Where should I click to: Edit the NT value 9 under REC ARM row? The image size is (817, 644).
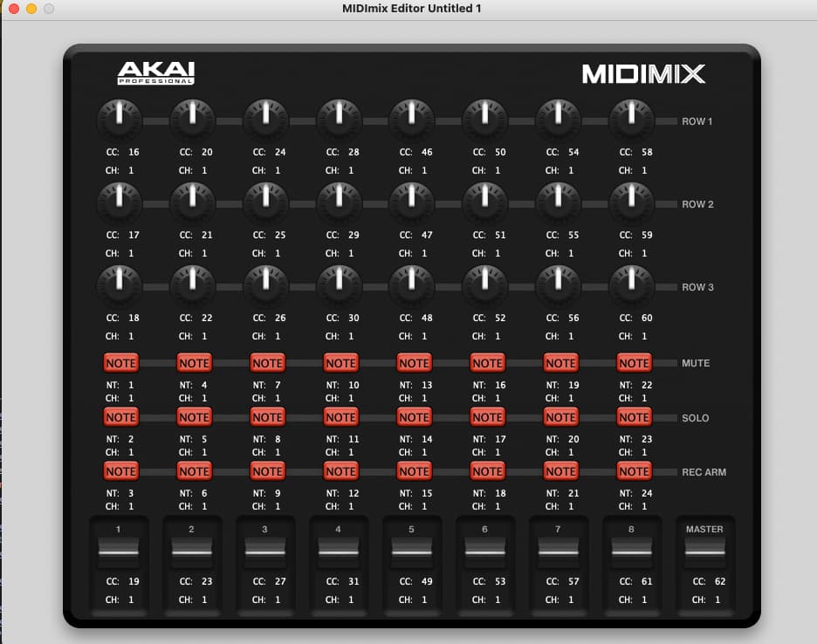coord(278,493)
